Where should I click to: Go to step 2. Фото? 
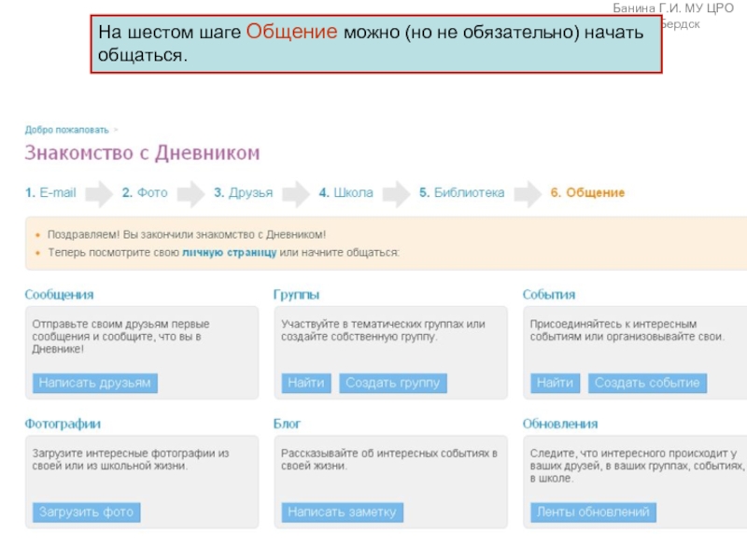click(x=145, y=193)
